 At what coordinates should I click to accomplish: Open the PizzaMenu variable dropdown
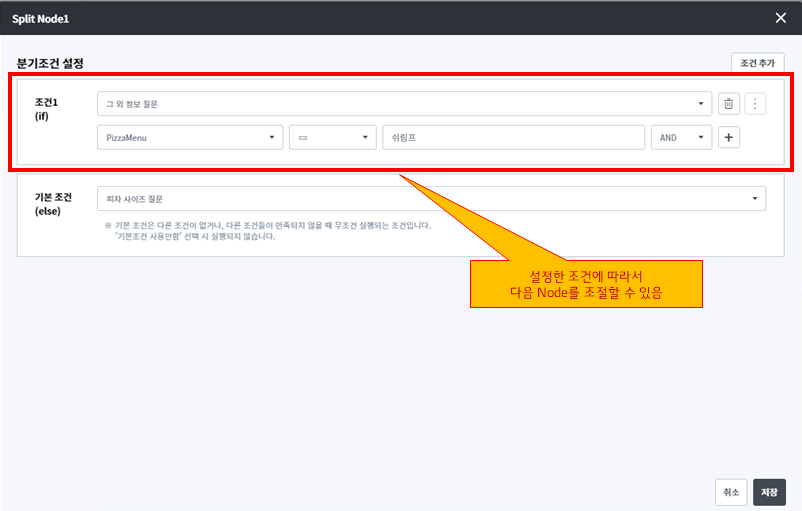point(190,138)
